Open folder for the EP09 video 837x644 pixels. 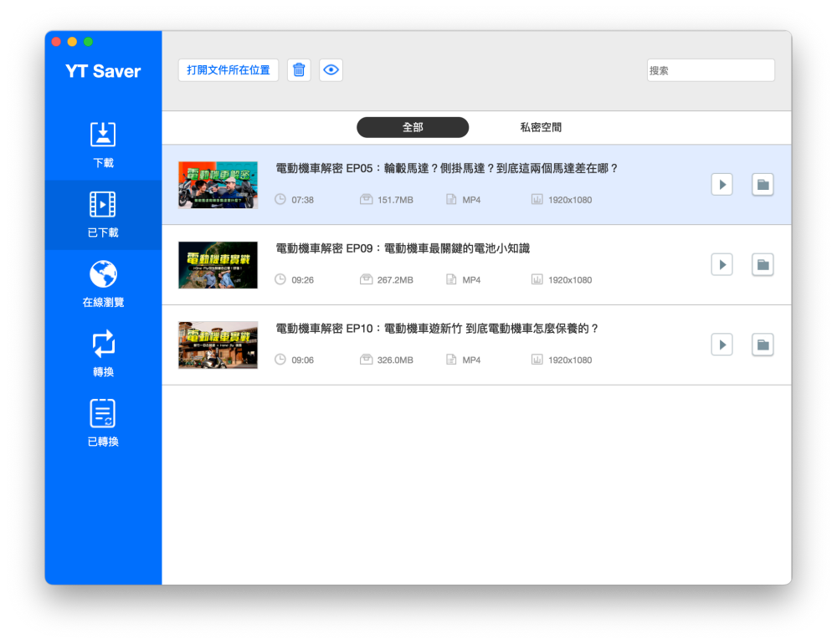(762, 265)
